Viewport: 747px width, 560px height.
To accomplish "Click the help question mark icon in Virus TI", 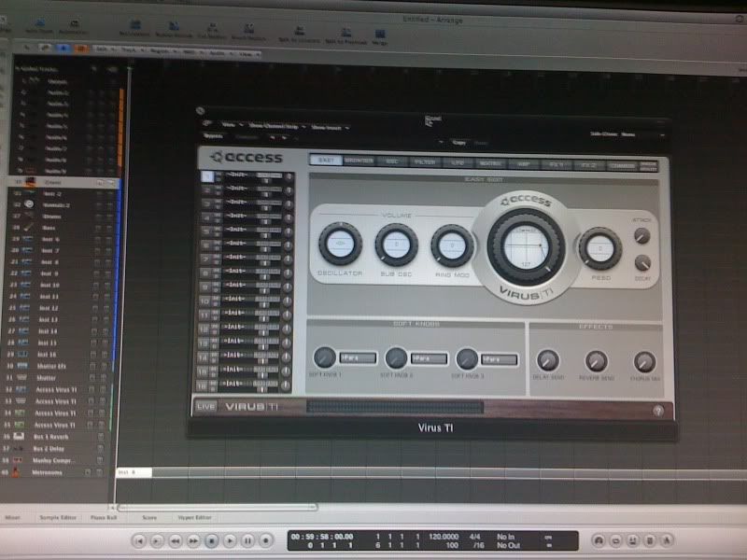I will coord(657,410).
